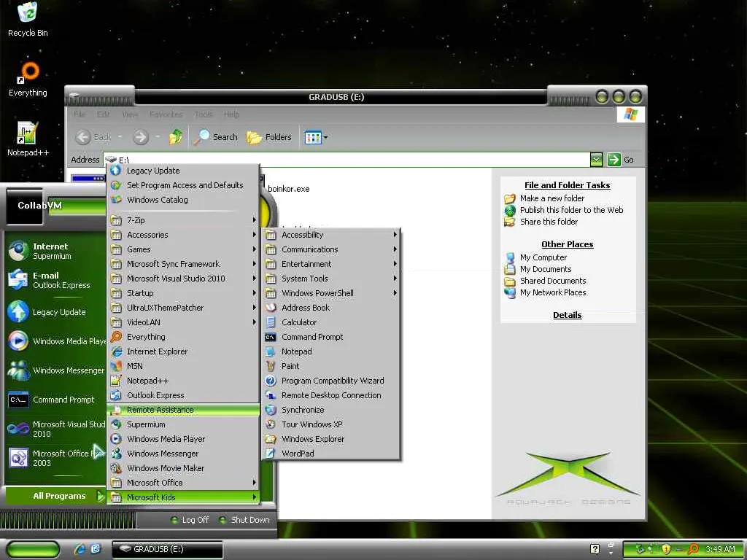Launch Tour Windows XP
Screen dimensions: 747x560
[x=331, y=425]
